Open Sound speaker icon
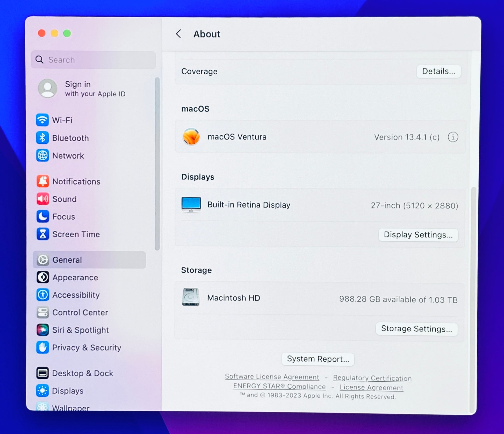This screenshot has width=504, height=434. tap(43, 199)
